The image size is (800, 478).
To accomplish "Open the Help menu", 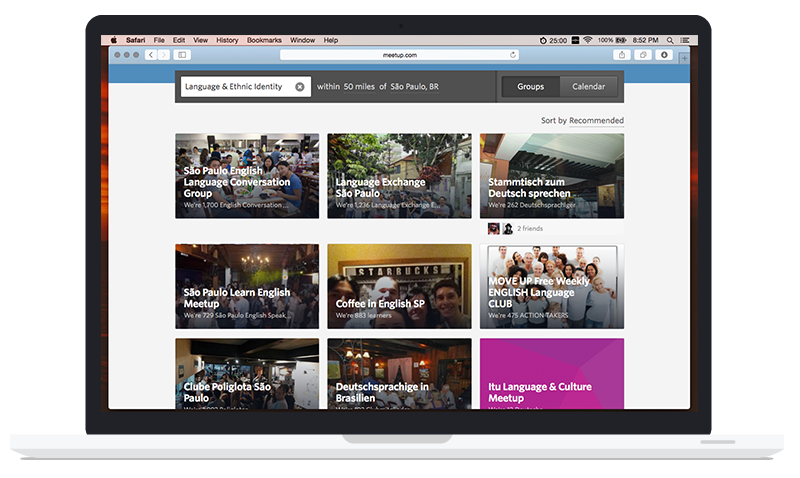I will click(x=331, y=40).
